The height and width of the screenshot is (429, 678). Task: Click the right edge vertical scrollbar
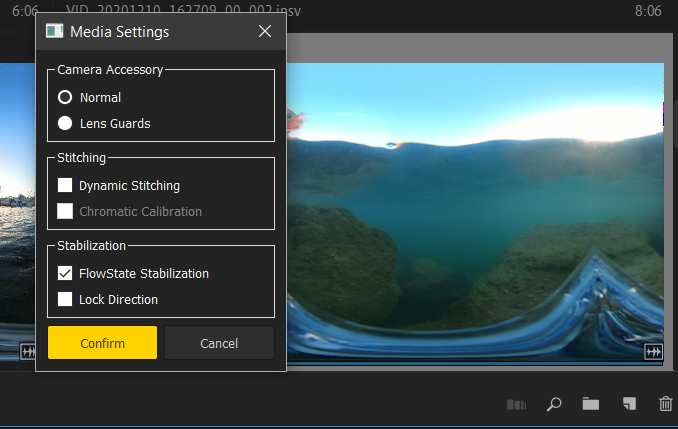pos(675,123)
